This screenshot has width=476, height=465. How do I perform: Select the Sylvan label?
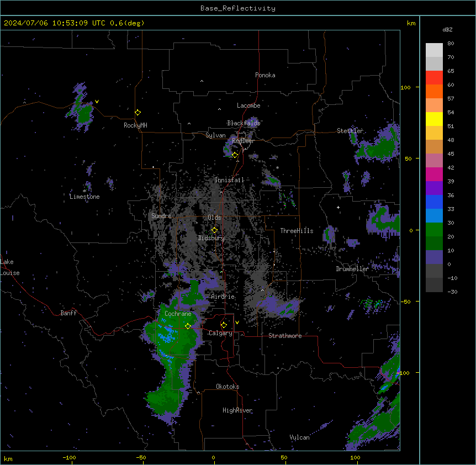(215, 135)
